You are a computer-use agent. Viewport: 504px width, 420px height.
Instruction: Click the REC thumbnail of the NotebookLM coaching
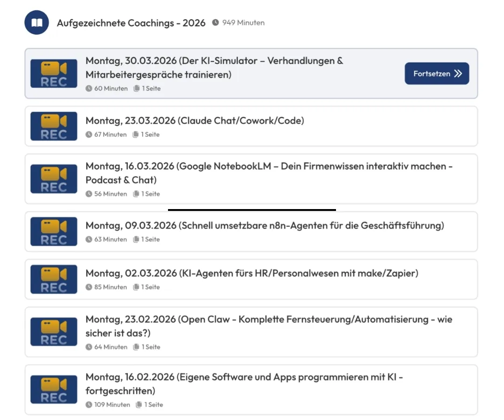click(53, 179)
